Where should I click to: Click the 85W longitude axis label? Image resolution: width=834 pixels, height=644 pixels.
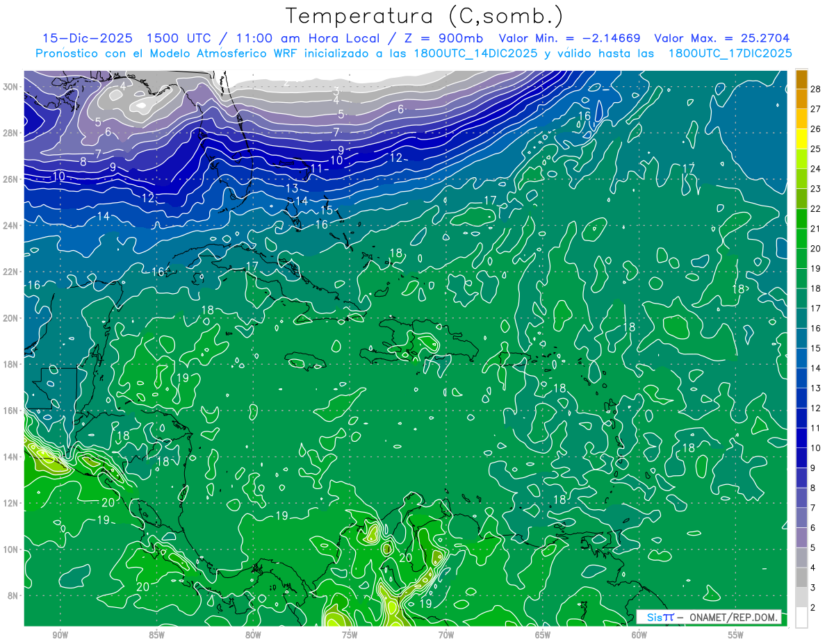tap(156, 635)
